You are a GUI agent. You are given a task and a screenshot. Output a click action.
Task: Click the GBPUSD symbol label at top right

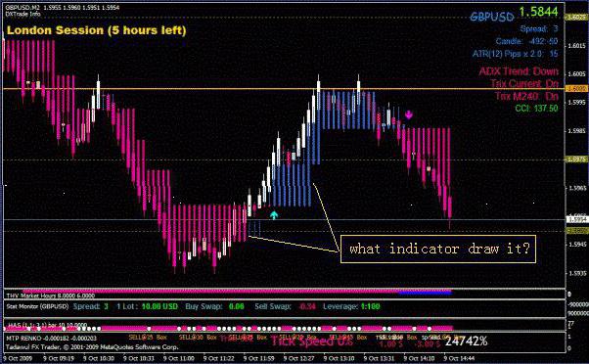(492, 17)
